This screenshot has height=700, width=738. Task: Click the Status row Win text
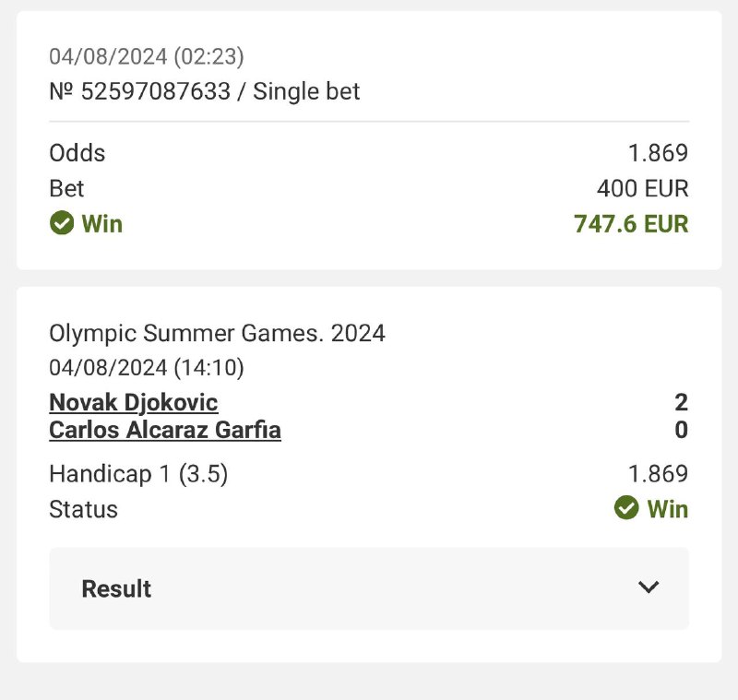coord(667,508)
